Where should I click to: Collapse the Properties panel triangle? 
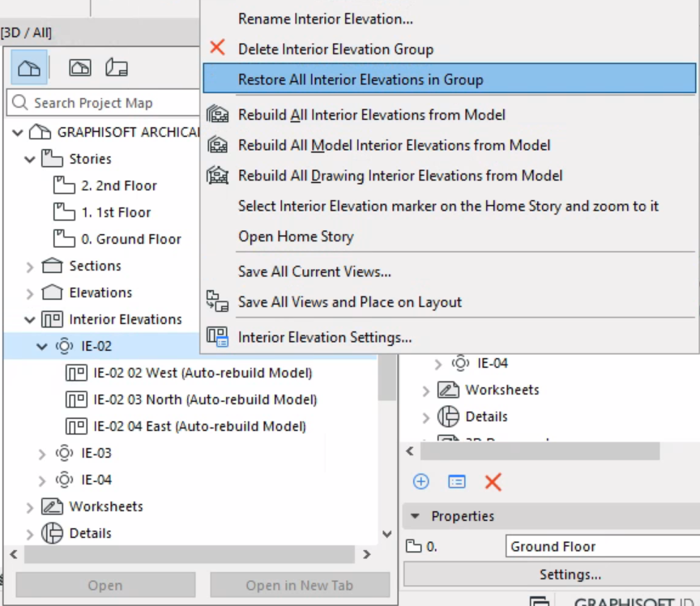click(416, 516)
